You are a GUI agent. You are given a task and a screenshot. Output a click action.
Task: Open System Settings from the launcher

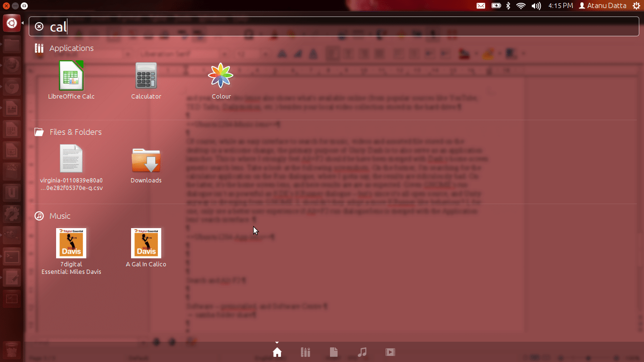pyautogui.click(x=12, y=214)
